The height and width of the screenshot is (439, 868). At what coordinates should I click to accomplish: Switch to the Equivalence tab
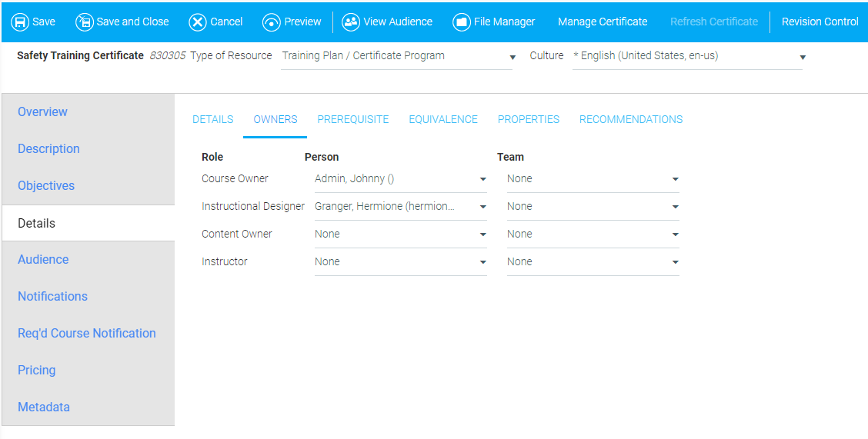click(x=443, y=119)
